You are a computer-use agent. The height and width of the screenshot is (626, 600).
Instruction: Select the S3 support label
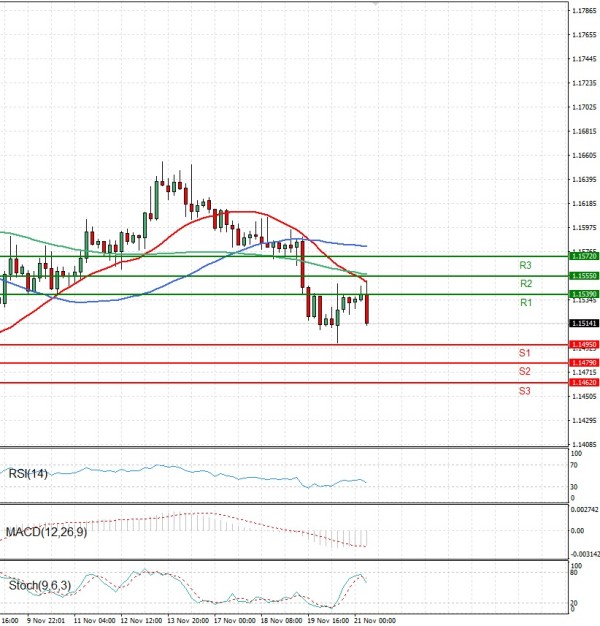pos(524,391)
